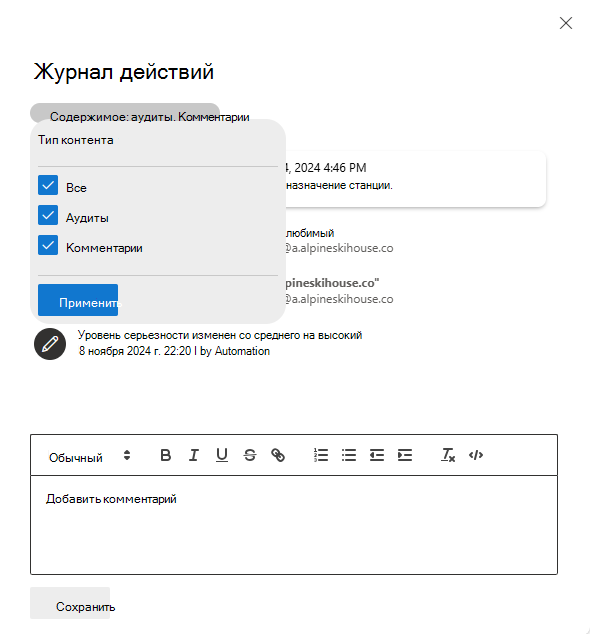Open the code view icon
Screen dimensions: 590x634
pos(476,455)
